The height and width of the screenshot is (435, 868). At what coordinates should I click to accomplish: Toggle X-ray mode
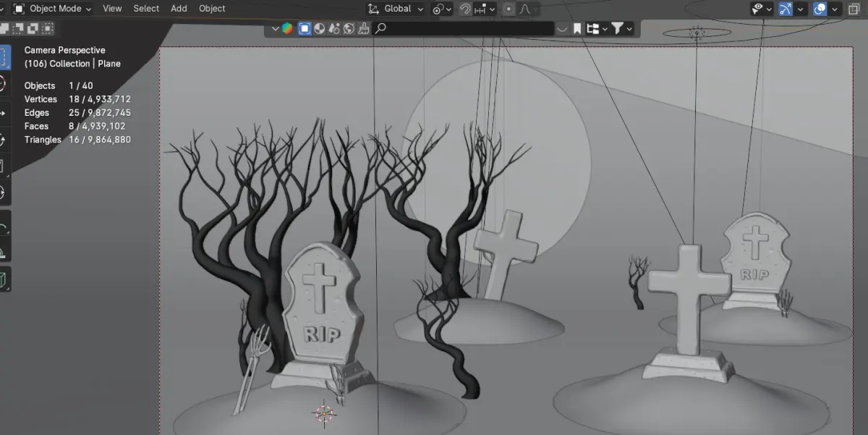(x=854, y=9)
